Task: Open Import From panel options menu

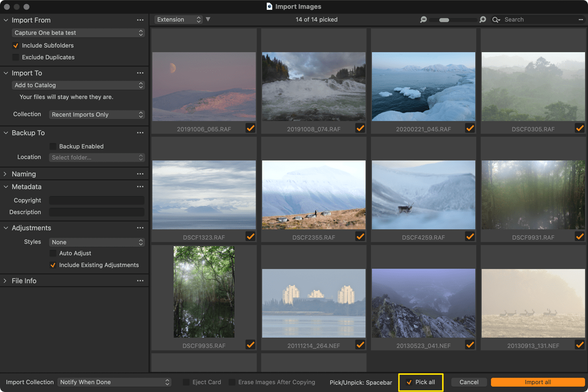Action: pyautogui.click(x=140, y=20)
